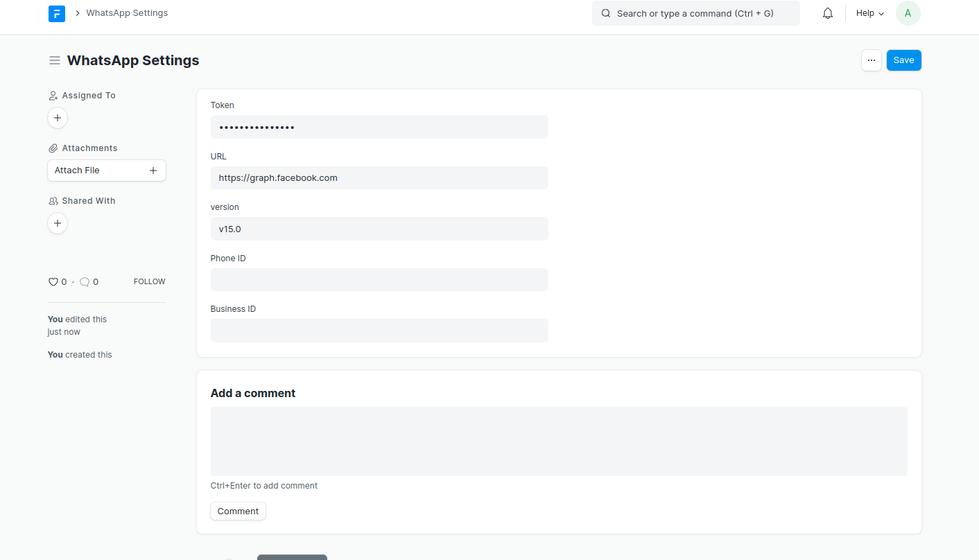Click the version field showing v15.0

coord(379,229)
